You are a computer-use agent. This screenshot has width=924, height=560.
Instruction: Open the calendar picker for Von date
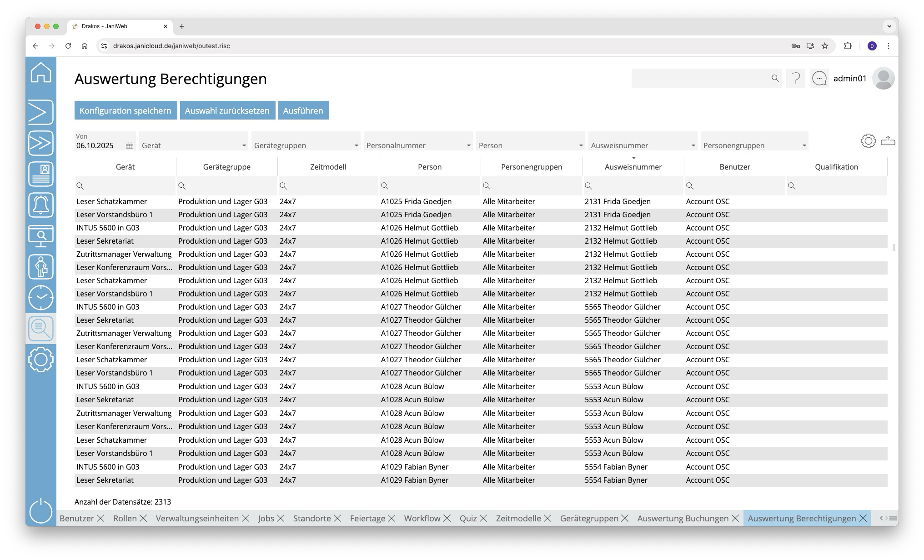click(x=130, y=145)
